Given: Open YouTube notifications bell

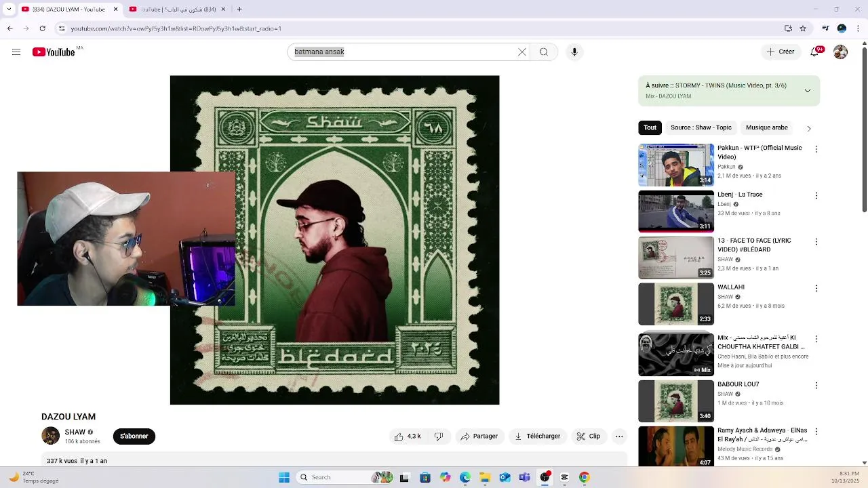Looking at the screenshot, I should [x=816, y=52].
